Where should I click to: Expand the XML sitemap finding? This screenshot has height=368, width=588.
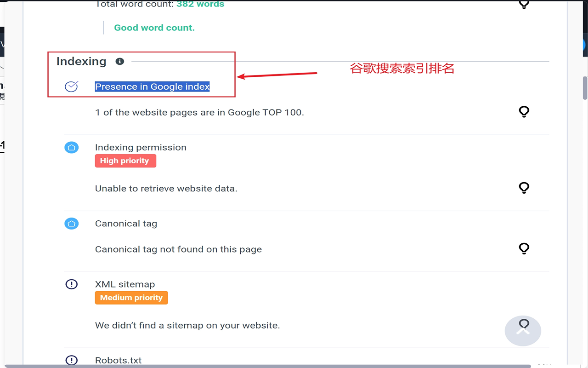(124, 284)
